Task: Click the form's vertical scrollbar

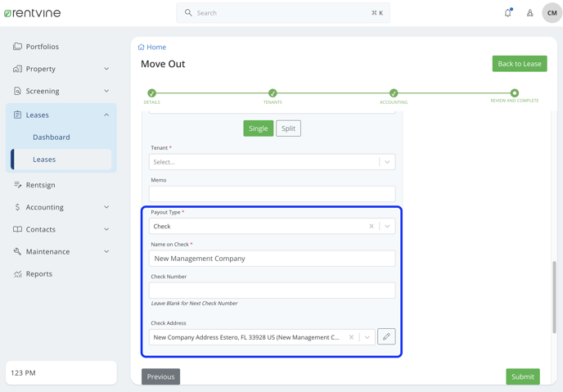Action: pos(554,297)
